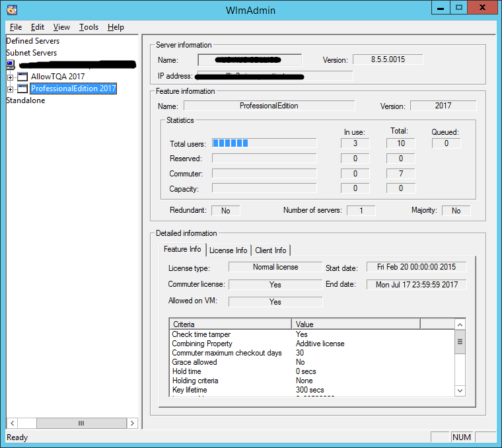Click the Total users Total value 10
The image size is (502, 448).
(401, 143)
